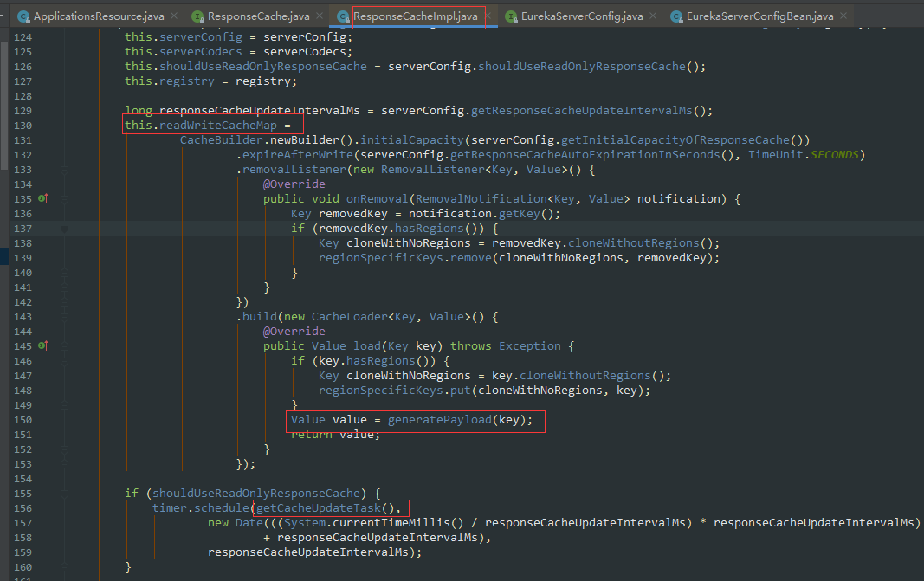Click serverCodecs assignment on line 125

(239, 51)
